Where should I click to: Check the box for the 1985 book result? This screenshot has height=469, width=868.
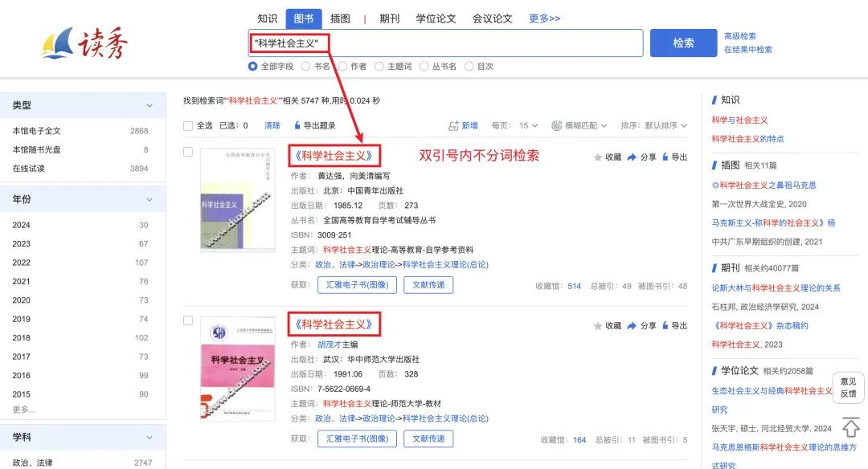[x=188, y=152]
